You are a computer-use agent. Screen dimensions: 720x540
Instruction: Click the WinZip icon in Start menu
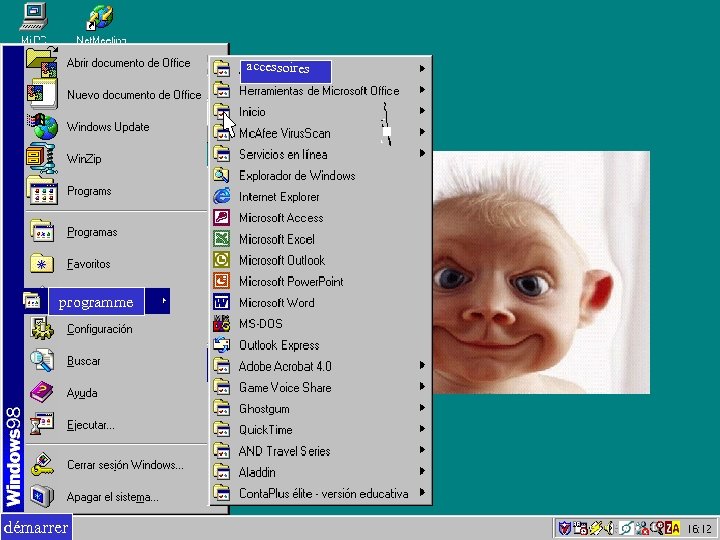[41, 158]
